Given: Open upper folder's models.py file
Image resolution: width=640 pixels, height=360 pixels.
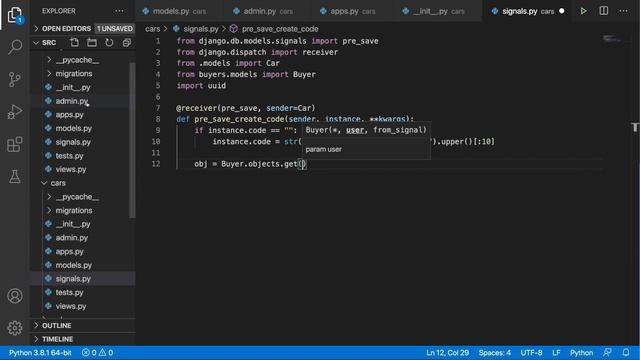Looking at the screenshot, I should click(x=73, y=128).
